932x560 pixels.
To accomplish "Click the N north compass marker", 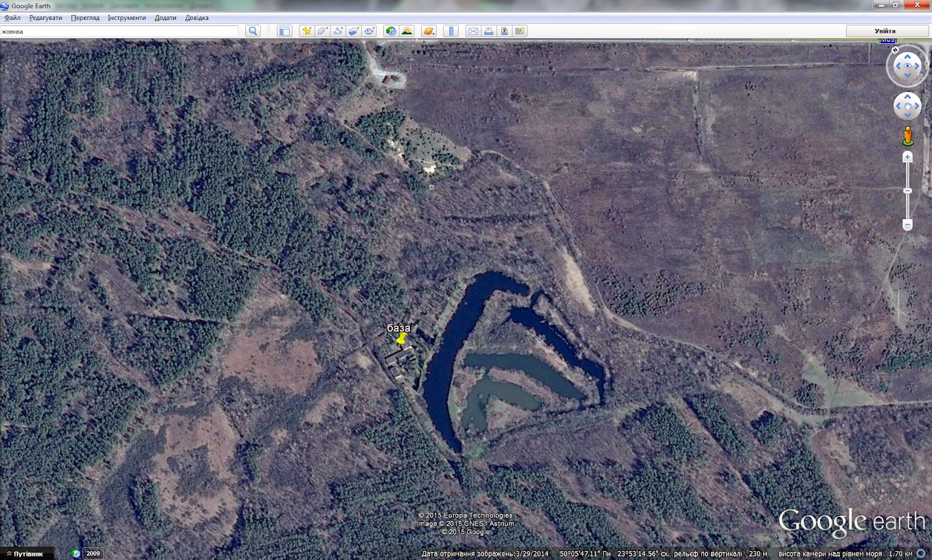I will (896, 50).
